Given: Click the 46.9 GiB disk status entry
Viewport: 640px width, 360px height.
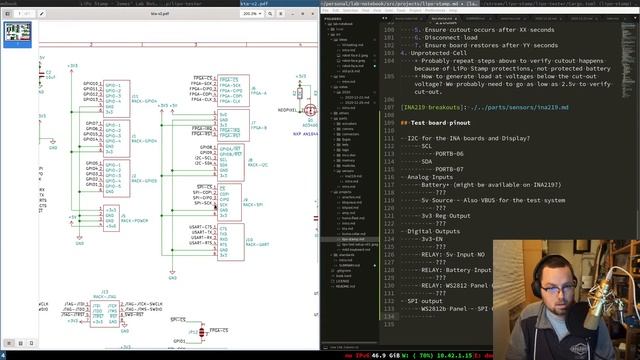Looking at the screenshot, I should pos(387,356).
